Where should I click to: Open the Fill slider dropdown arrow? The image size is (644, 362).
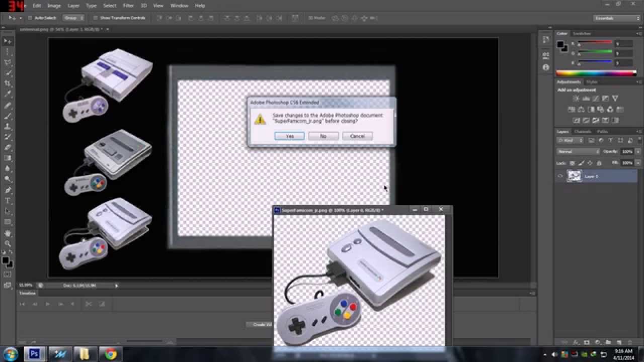[x=638, y=163]
